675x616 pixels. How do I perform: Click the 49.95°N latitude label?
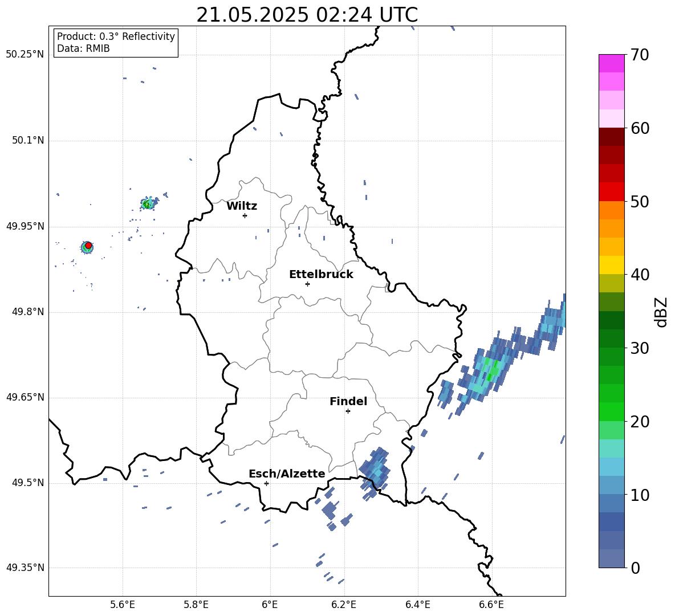click(25, 226)
